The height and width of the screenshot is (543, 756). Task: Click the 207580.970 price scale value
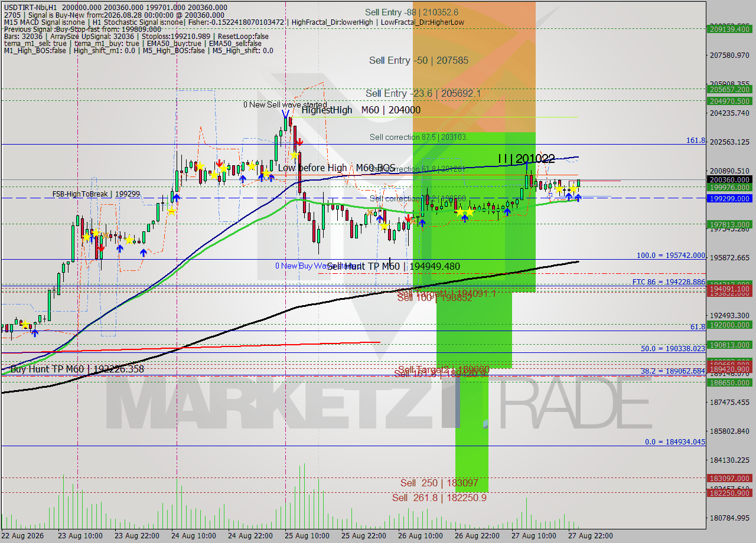tap(729, 55)
